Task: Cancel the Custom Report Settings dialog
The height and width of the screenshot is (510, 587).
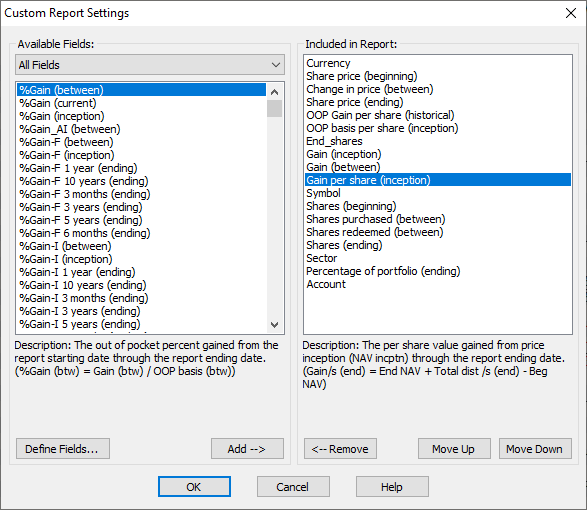Action: (x=293, y=487)
